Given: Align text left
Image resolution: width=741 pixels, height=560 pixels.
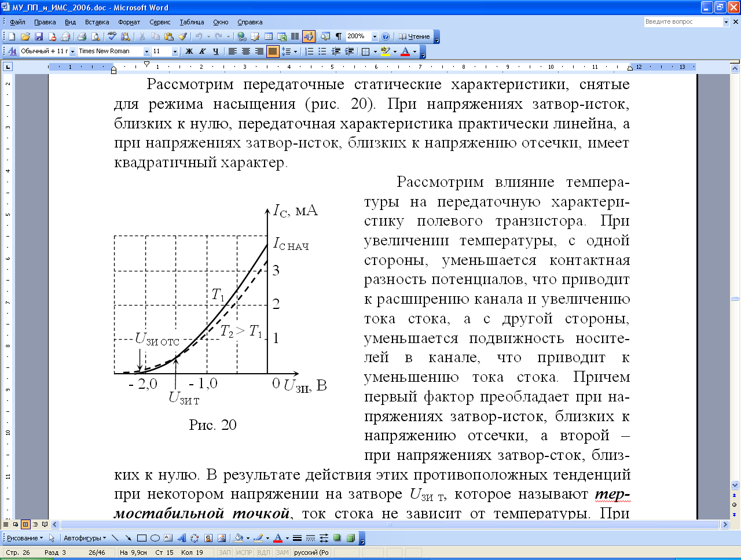Looking at the screenshot, I should coord(232,51).
